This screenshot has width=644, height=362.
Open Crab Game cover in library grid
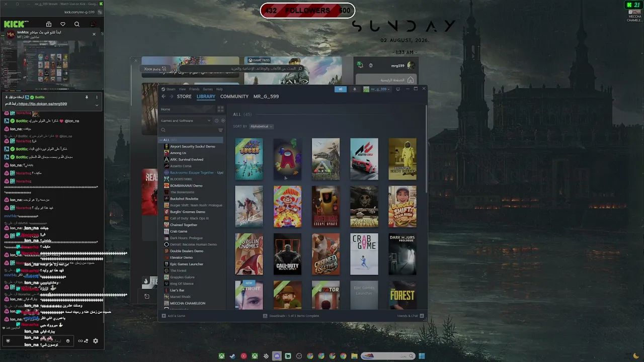[x=364, y=254]
